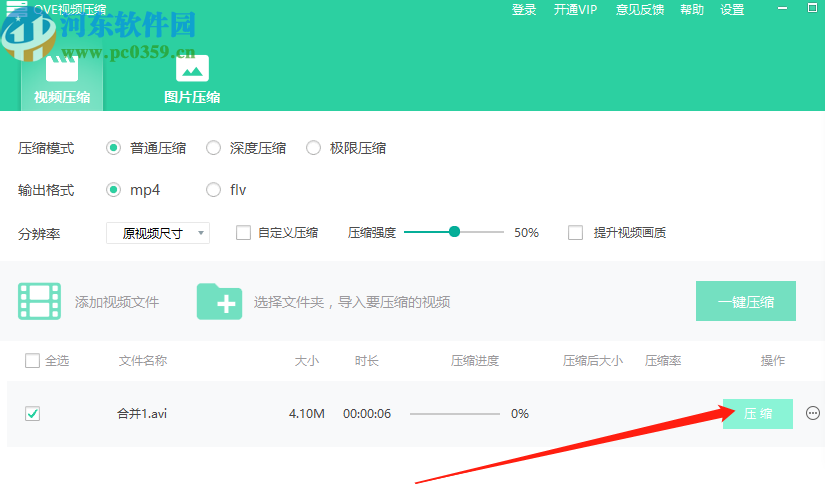The height and width of the screenshot is (488, 825).
Task: Click the 合并1.avi file name
Action: (x=142, y=414)
